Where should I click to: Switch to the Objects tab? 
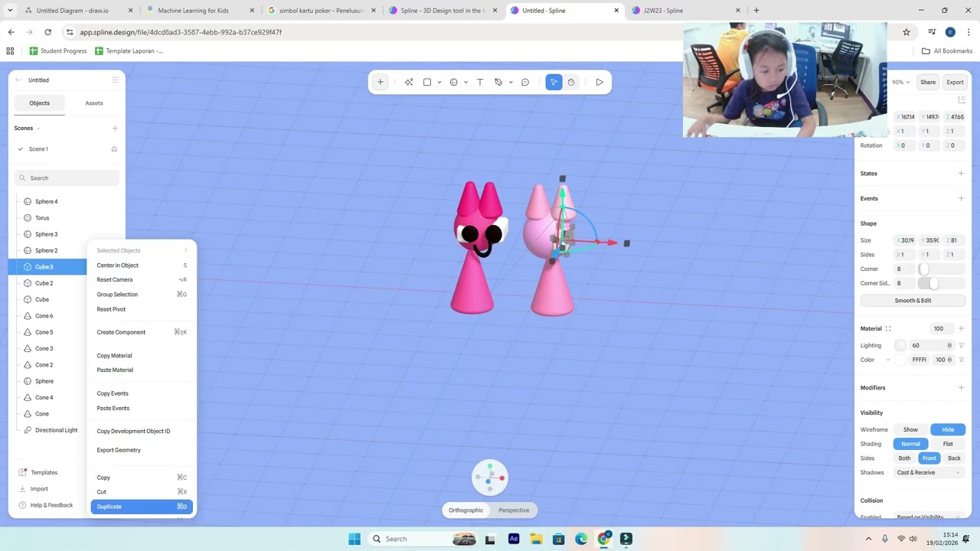(x=39, y=103)
